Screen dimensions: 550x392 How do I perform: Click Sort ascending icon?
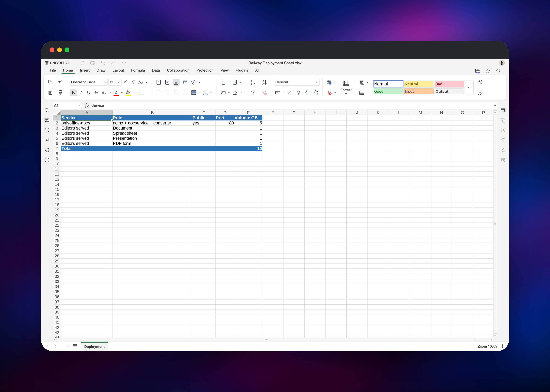pos(253,82)
